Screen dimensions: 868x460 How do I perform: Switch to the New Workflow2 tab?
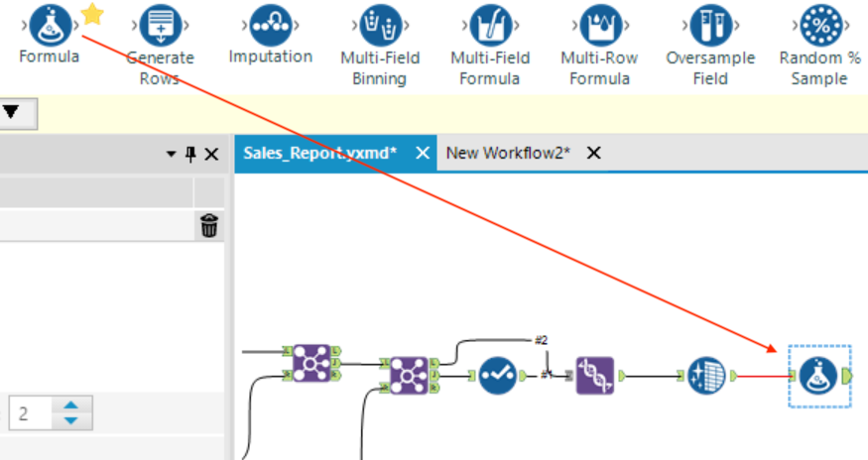508,154
